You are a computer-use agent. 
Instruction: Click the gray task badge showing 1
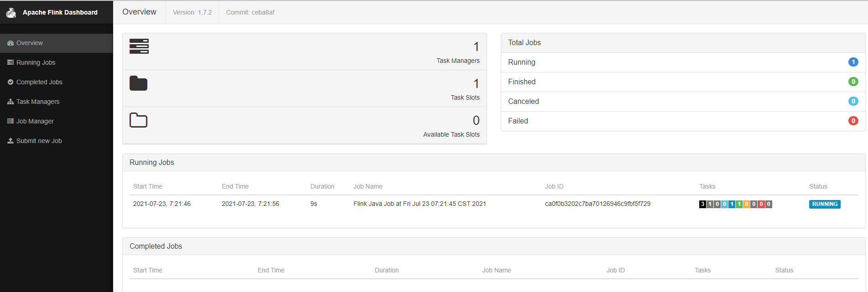tap(710, 204)
